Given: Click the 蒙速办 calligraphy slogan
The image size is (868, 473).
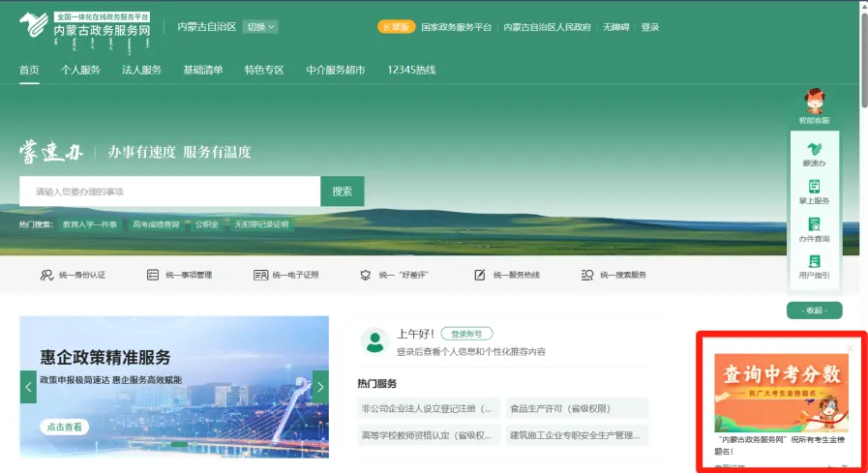Looking at the screenshot, I should [x=51, y=152].
